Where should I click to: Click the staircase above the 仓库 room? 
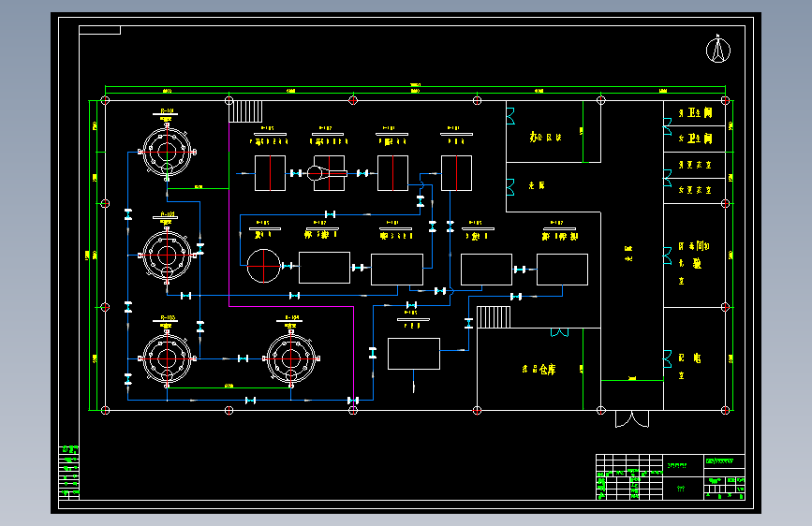(494, 317)
